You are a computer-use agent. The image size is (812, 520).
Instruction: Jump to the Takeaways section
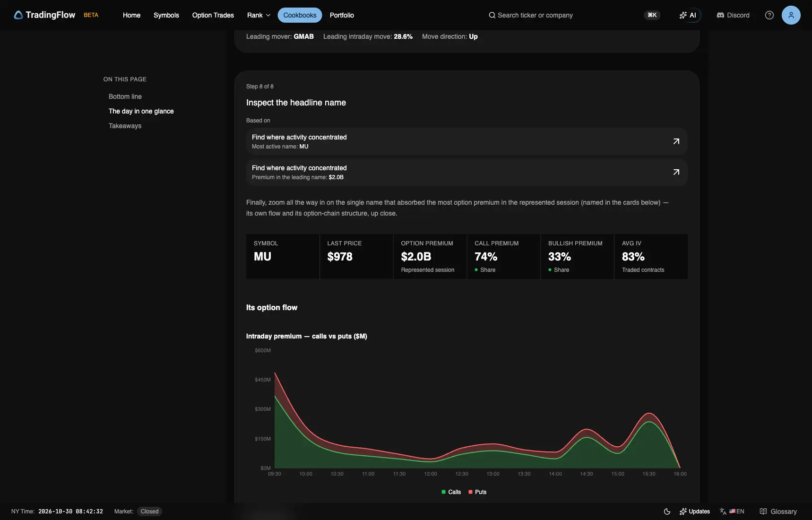tap(125, 126)
